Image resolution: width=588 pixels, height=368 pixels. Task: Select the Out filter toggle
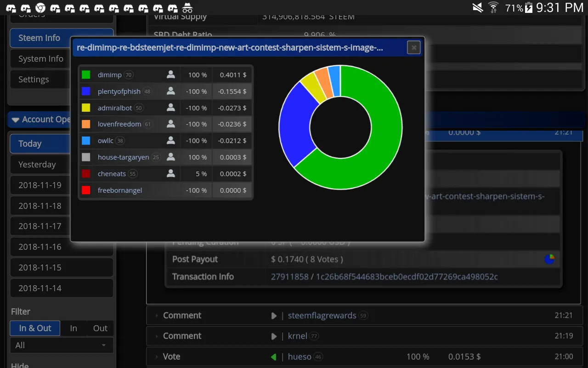[100, 328]
